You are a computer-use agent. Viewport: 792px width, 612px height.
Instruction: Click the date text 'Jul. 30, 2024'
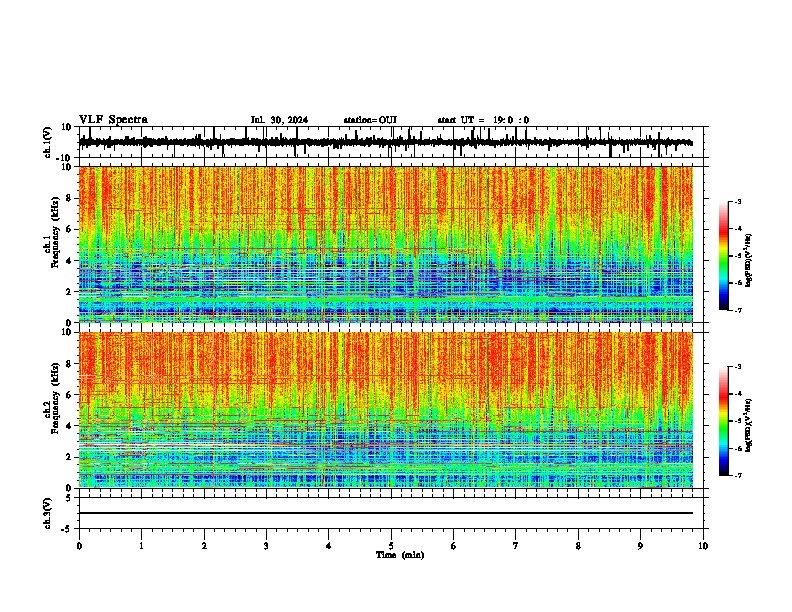pos(279,120)
